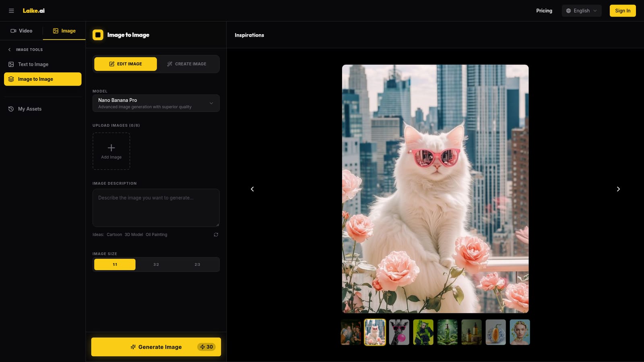Click the Generate Image button
The height and width of the screenshot is (362, 644).
(156, 347)
